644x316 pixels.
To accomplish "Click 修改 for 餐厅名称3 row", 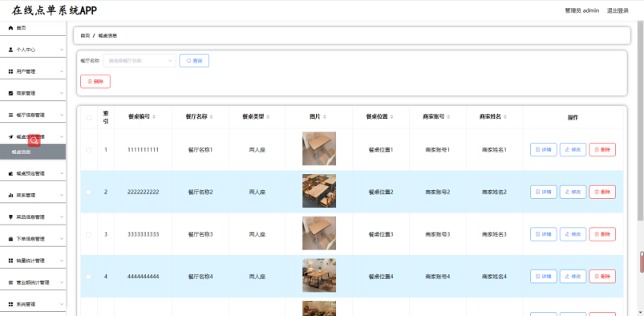I will click(573, 234).
